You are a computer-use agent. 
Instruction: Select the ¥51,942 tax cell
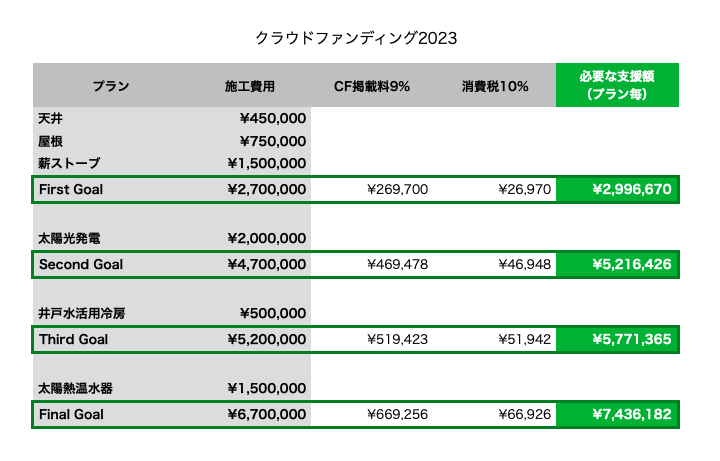[x=524, y=339]
